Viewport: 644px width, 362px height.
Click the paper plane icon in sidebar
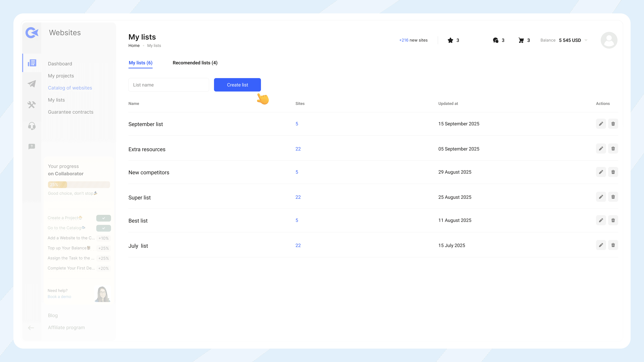click(x=32, y=84)
